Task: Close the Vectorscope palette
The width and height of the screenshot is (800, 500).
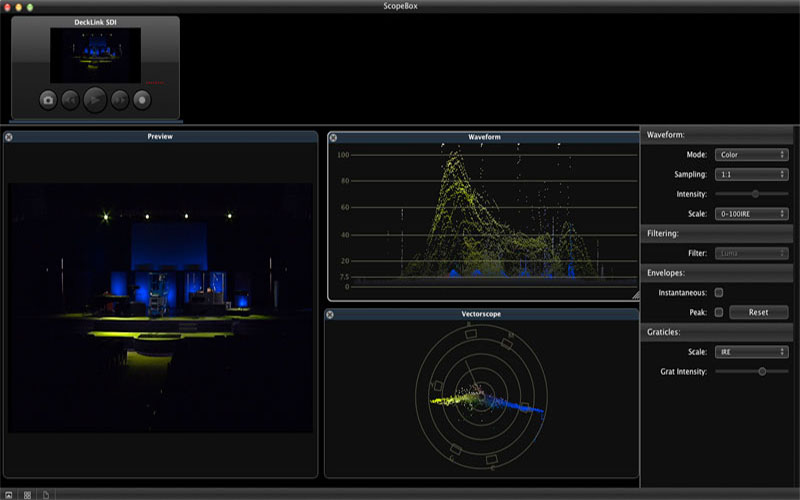Action: tap(330, 314)
